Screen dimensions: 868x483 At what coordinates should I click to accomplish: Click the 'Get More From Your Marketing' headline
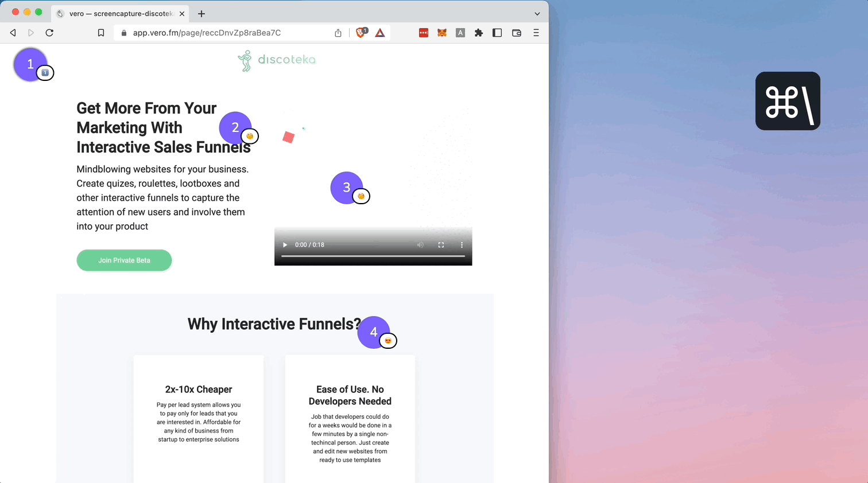[164, 128]
